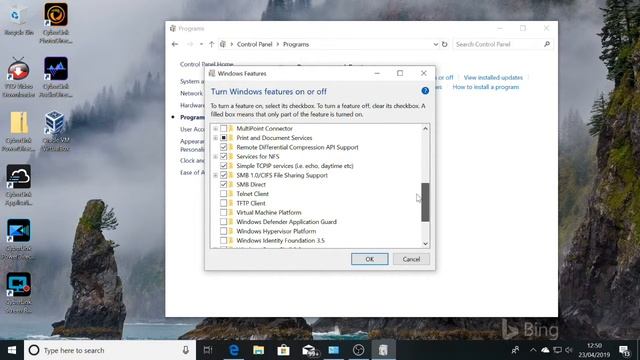Expand the MultiPoint Connector tree node
Image resolution: width=640 pixels, height=360 pixels.
click(x=216, y=129)
